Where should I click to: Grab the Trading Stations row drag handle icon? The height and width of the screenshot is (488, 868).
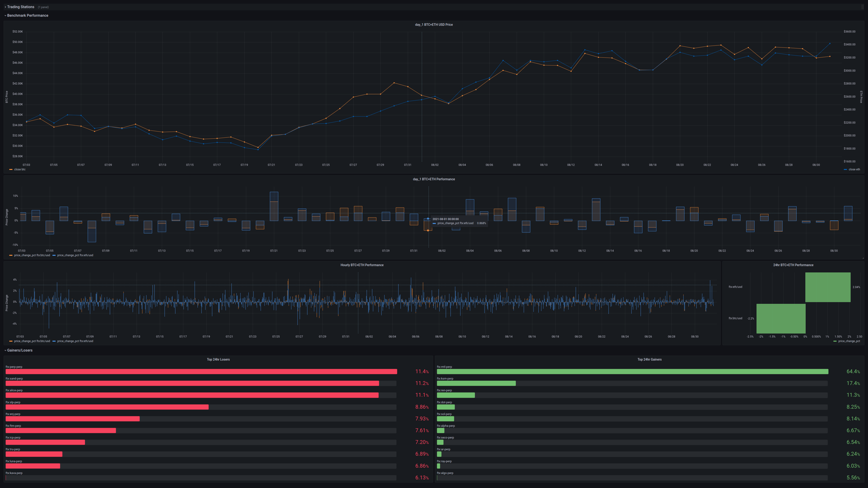click(x=862, y=7)
